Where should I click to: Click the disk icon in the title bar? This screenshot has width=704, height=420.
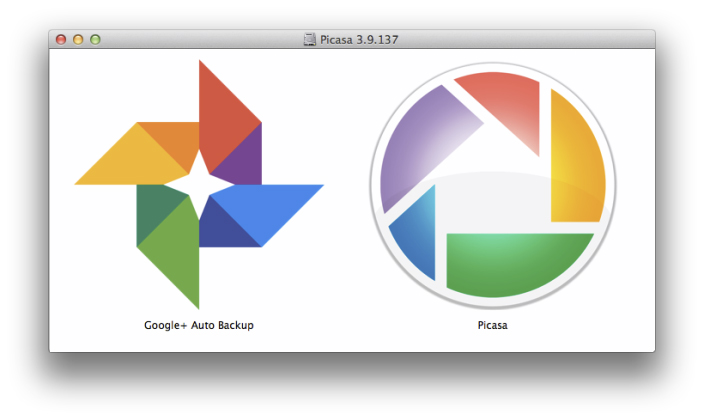(309, 40)
